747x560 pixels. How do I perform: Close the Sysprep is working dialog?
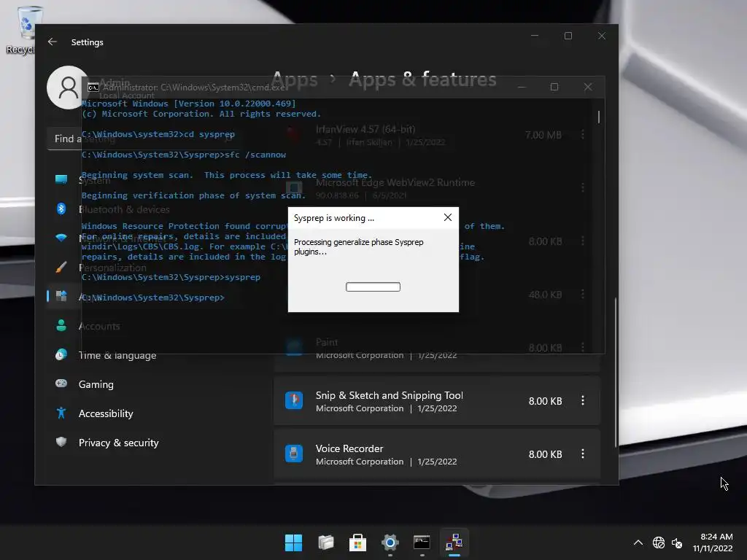[x=447, y=217]
